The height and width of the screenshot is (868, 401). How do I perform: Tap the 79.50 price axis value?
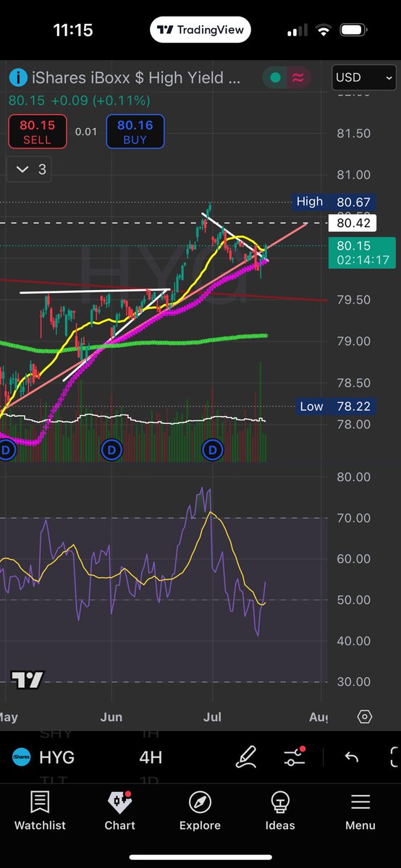(x=353, y=299)
